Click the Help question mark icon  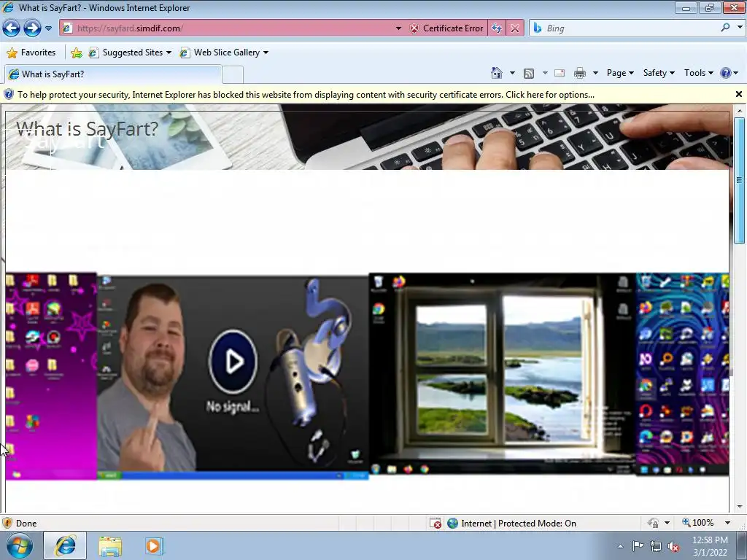click(726, 73)
